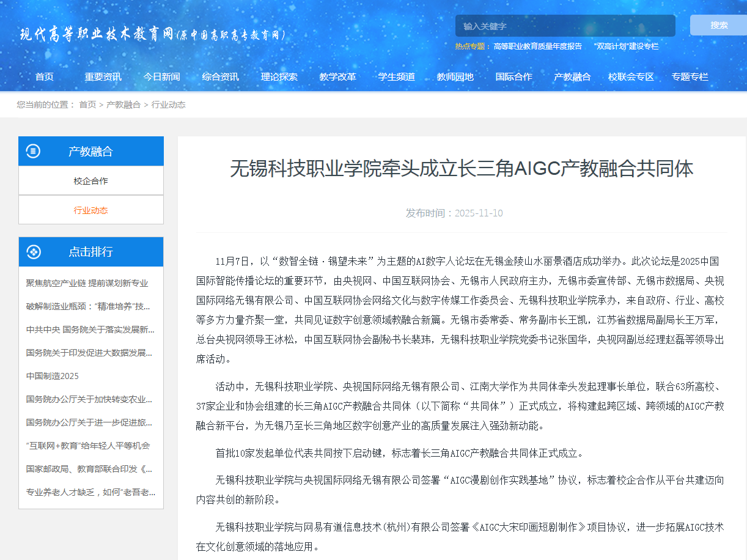The height and width of the screenshot is (560, 747).
Task: Select 行业动态 in the left sidebar
Action: (91, 210)
